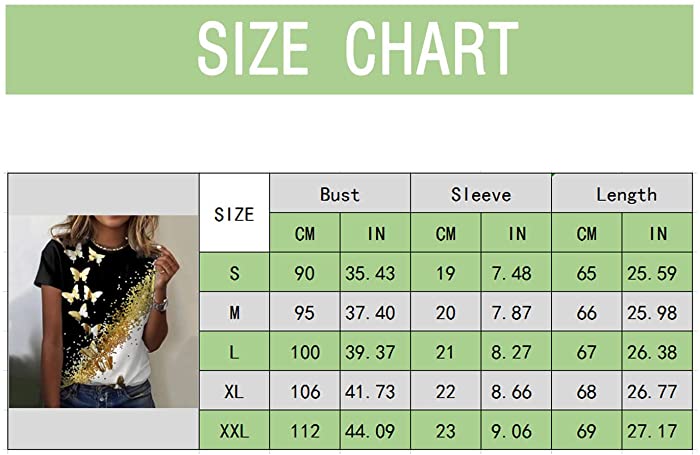
Task: Click the 7.87 sleeve inches cell
Action: [x=516, y=312]
